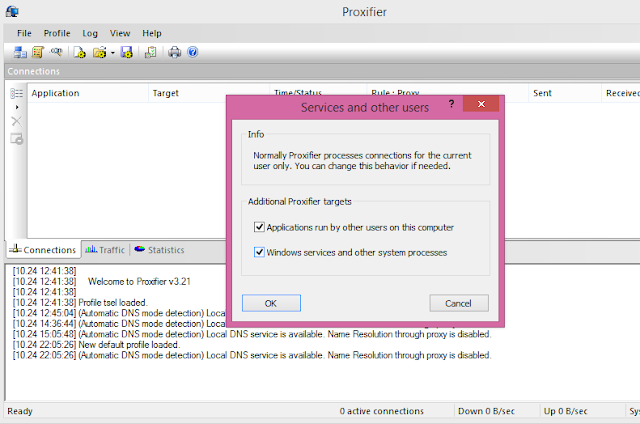
Task: Open help via blue question icon
Action: pyautogui.click(x=193, y=52)
